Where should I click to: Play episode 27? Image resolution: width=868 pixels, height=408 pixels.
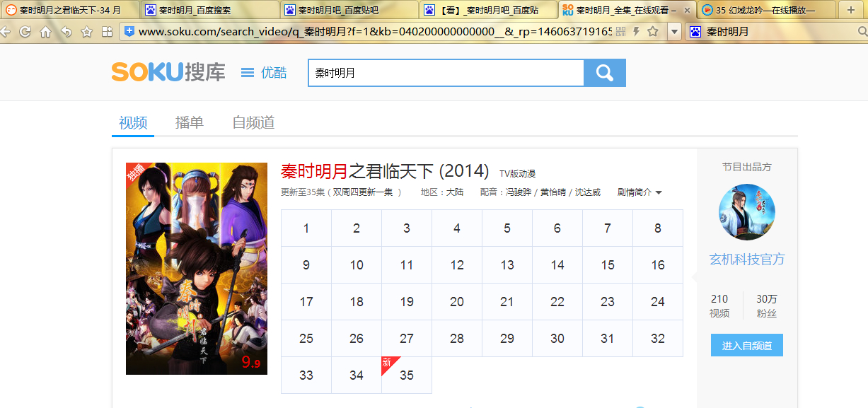(407, 339)
